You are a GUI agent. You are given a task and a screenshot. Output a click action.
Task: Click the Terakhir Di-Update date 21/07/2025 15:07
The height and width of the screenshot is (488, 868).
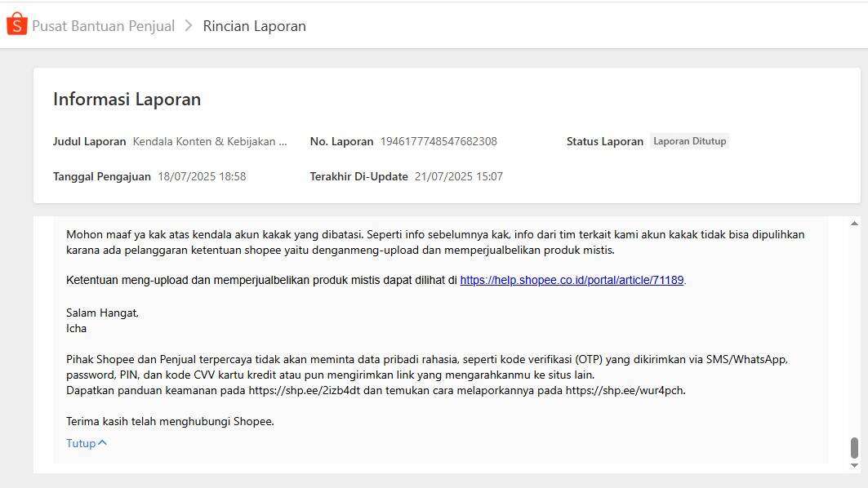coord(458,176)
